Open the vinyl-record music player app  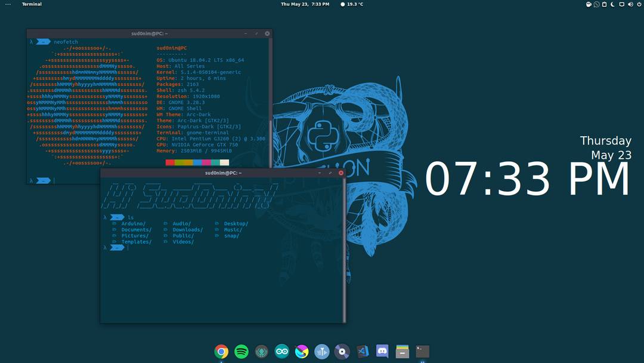click(342, 352)
